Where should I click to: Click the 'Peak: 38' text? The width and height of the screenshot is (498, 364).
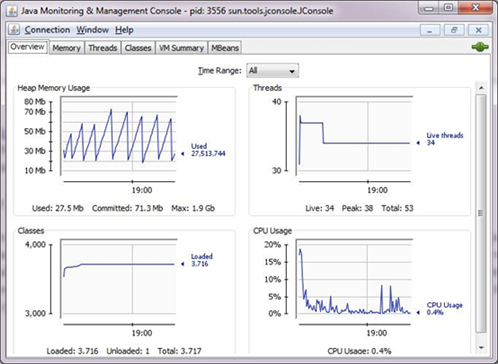point(357,208)
